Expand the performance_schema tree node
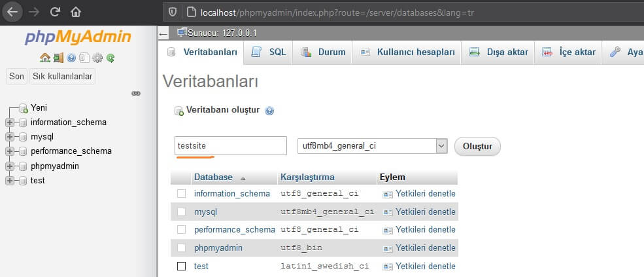This screenshot has height=277, width=644. tap(10, 151)
